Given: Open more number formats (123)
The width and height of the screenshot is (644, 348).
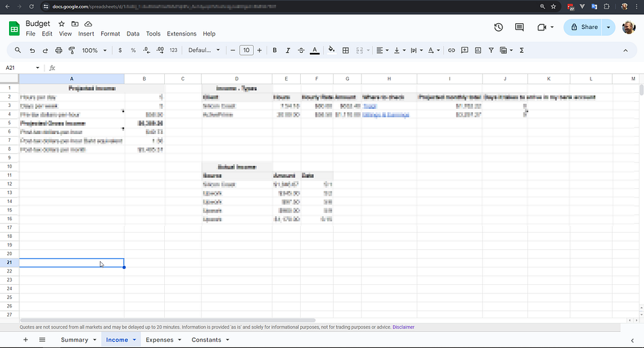Looking at the screenshot, I should pyautogui.click(x=173, y=50).
